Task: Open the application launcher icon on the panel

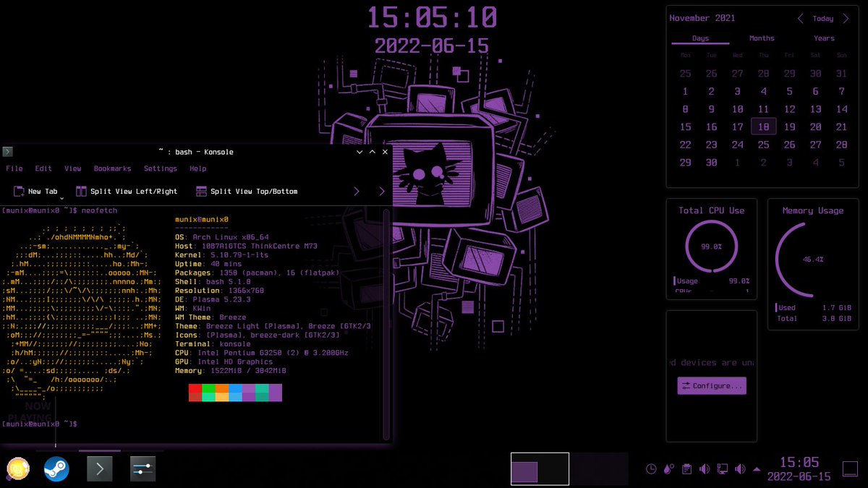Action: 18,468
